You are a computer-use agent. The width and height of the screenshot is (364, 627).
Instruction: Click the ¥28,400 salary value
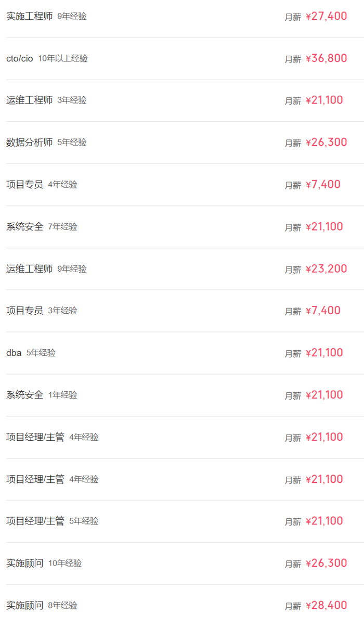326,605
